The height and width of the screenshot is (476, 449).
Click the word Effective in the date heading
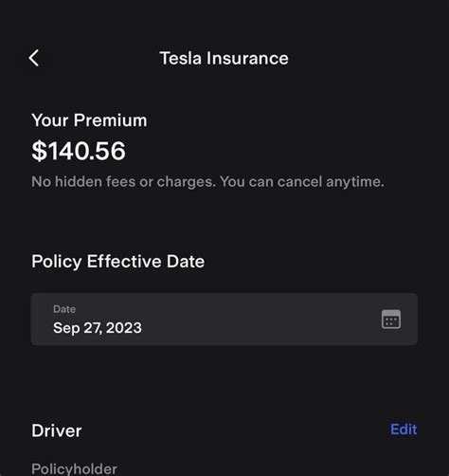point(124,262)
